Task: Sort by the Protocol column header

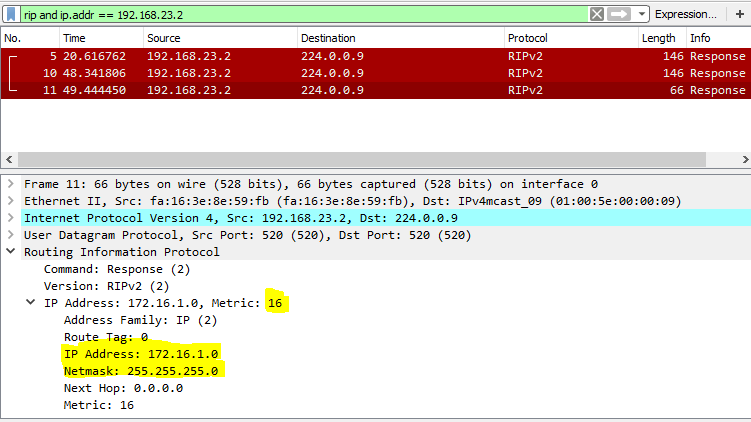Action: coord(571,38)
